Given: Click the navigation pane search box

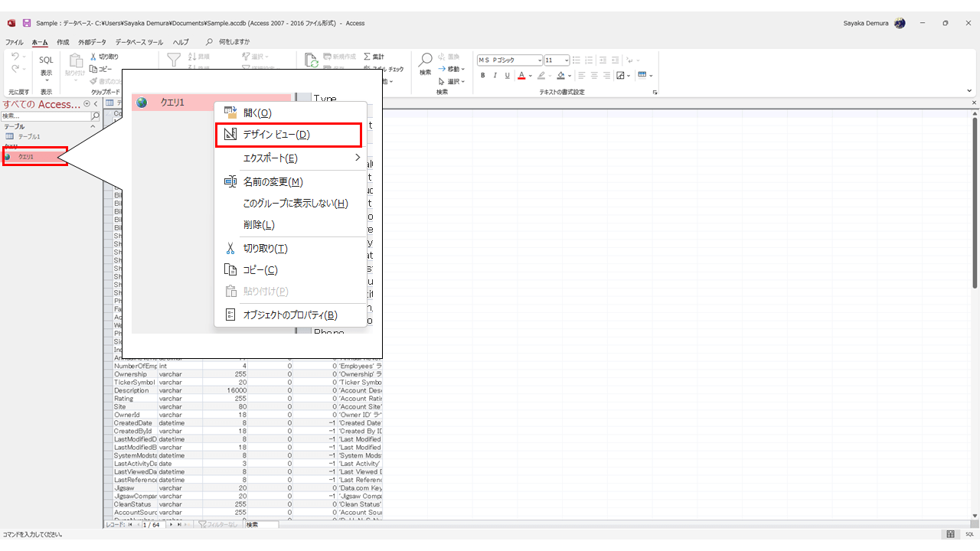Looking at the screenshot, I should (44, 116).
